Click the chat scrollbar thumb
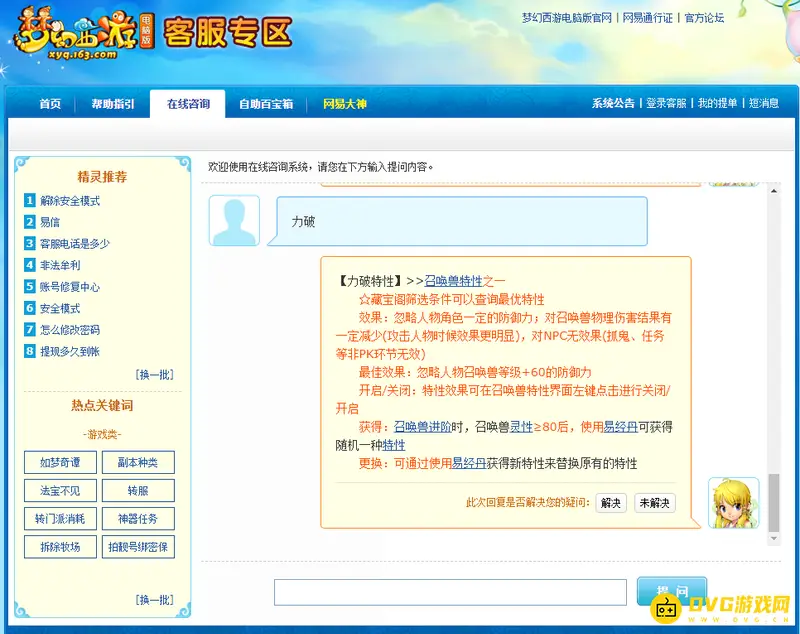The image size is (800, 634). [x=774, y=503]
